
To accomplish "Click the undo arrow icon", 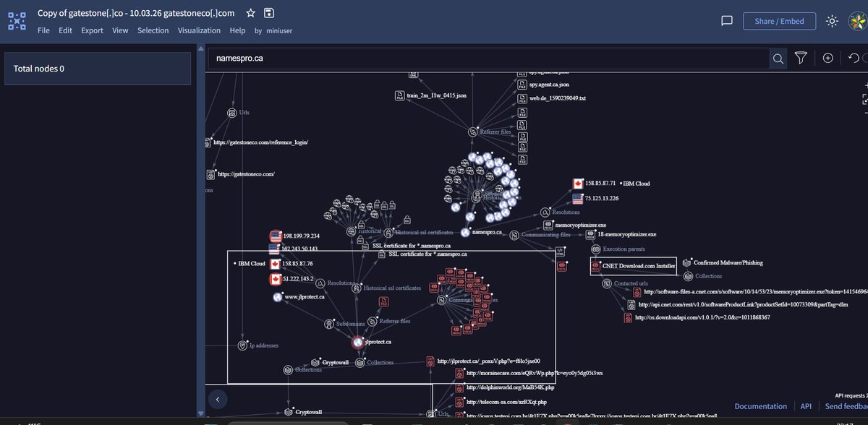I will (x=854, y=59).
